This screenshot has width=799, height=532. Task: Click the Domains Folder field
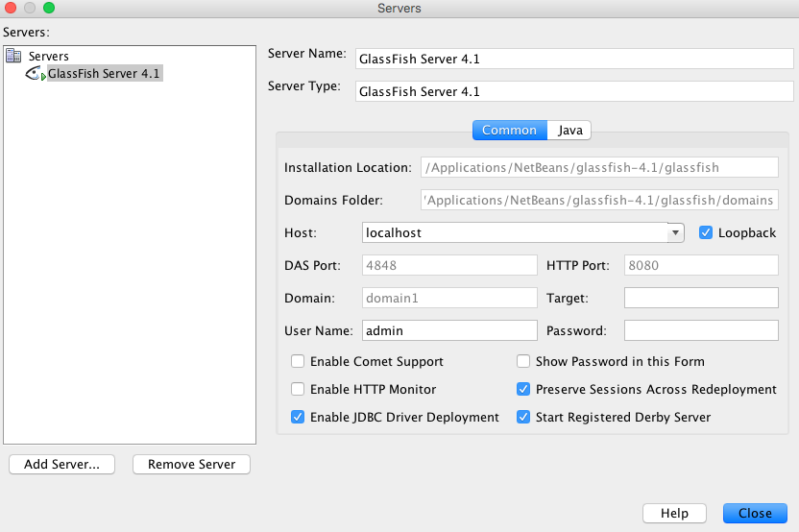click(x=600, y=201)
